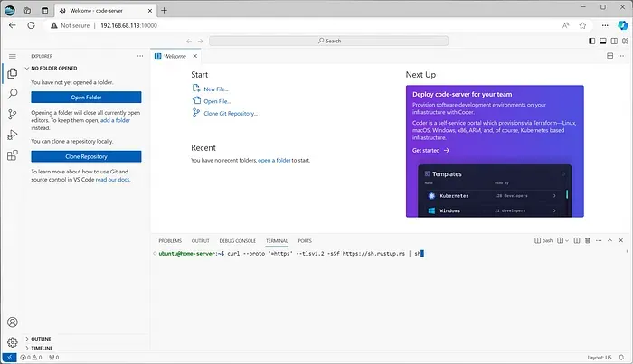Click the Open Folder button
This screenshot has height=364, width=633.
point(86,98)
